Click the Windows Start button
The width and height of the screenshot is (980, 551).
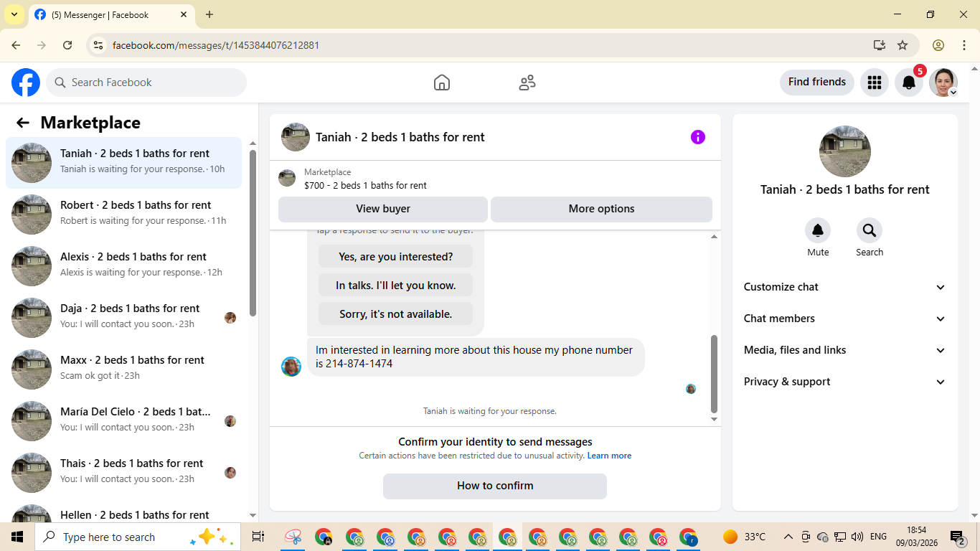[x=17, y=537]
